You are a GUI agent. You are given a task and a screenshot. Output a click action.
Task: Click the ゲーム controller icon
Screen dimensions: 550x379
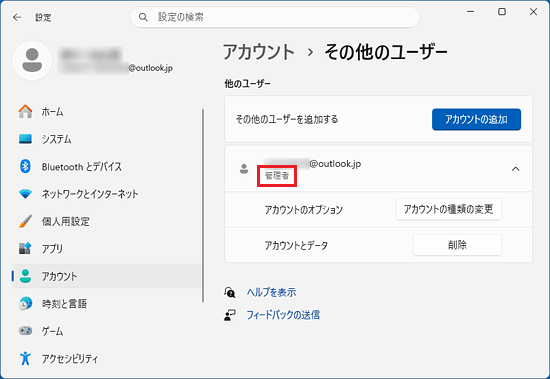[x=25, y=331]
